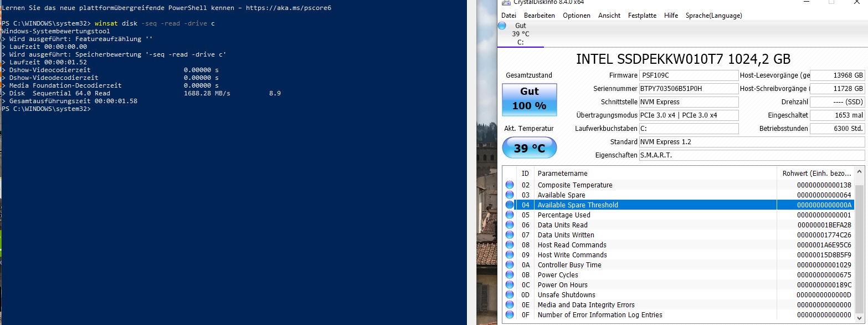Viewport: 868px width, 325px height.
Task: Click the 39 °C temperature button
Action: click(529, 148)
